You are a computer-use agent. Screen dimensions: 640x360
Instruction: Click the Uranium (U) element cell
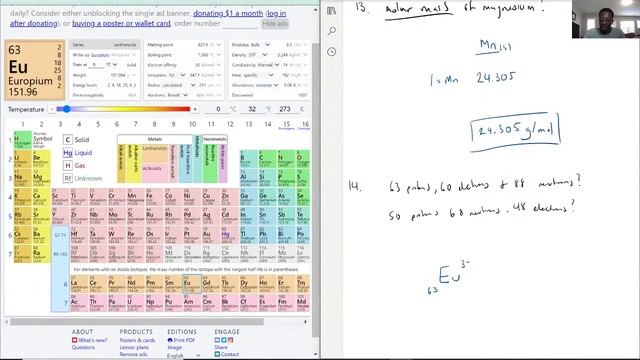click(135, 303)
